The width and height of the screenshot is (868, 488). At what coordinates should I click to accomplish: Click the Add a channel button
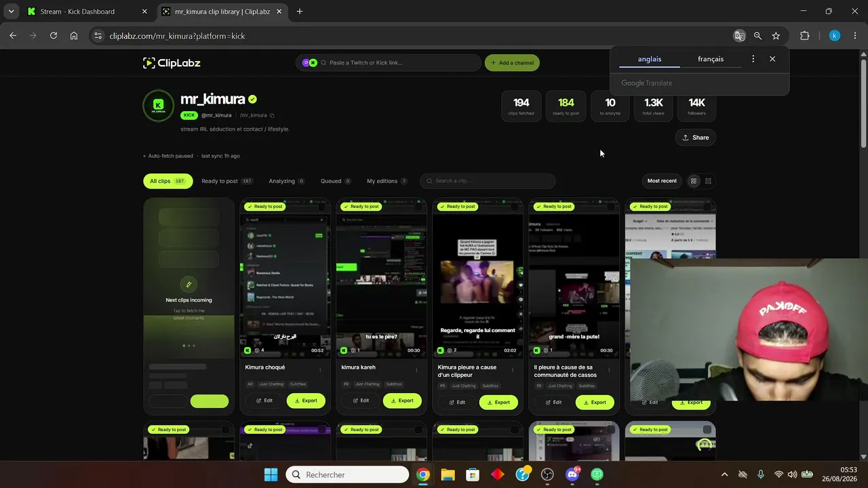tap(512, 63)
